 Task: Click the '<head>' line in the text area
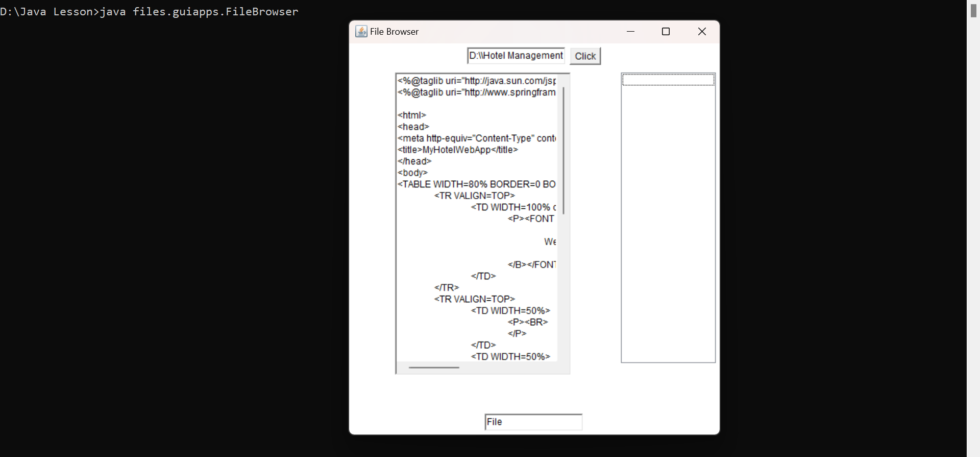click(413, 127)
